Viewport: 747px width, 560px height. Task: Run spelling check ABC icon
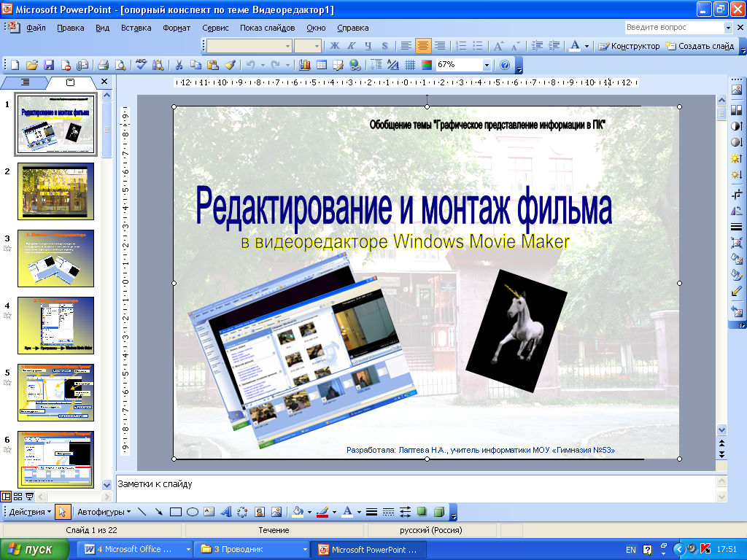click(141, 64)
